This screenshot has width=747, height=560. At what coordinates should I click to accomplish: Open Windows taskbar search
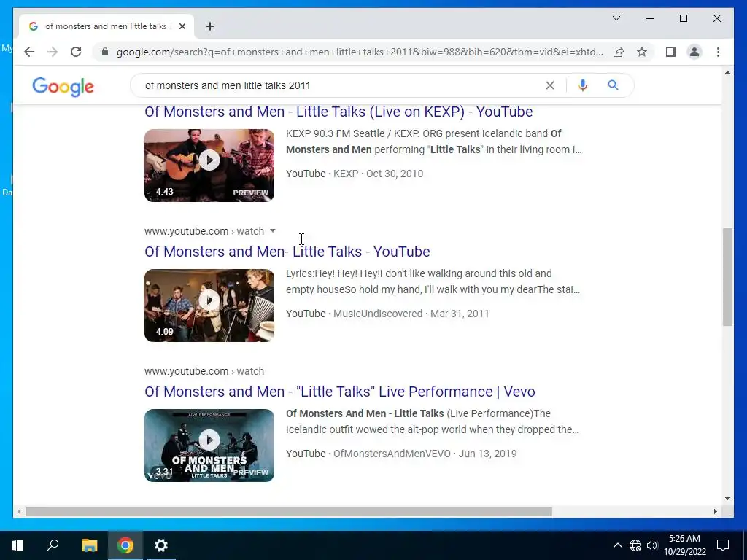(53, 545)
